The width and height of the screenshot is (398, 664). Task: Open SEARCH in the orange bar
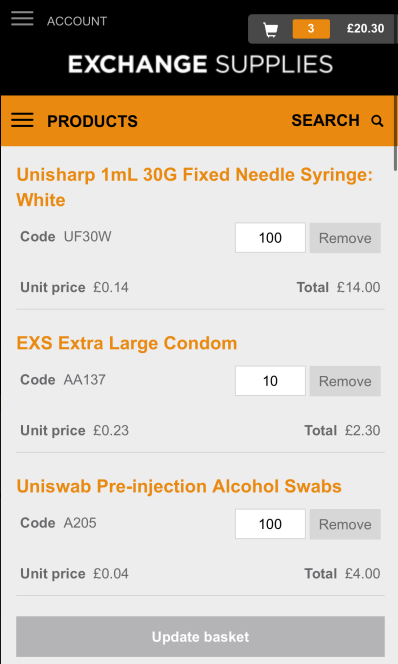click(325, 121)
